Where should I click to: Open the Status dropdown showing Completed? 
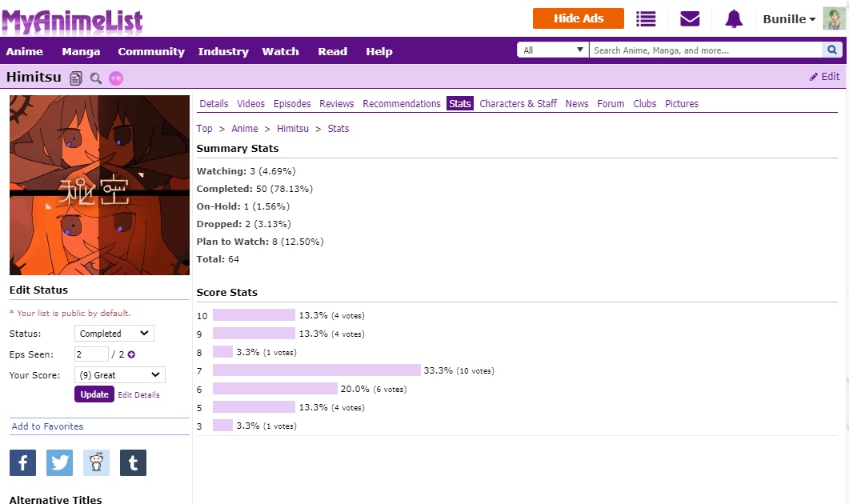(x=114, y=334)
